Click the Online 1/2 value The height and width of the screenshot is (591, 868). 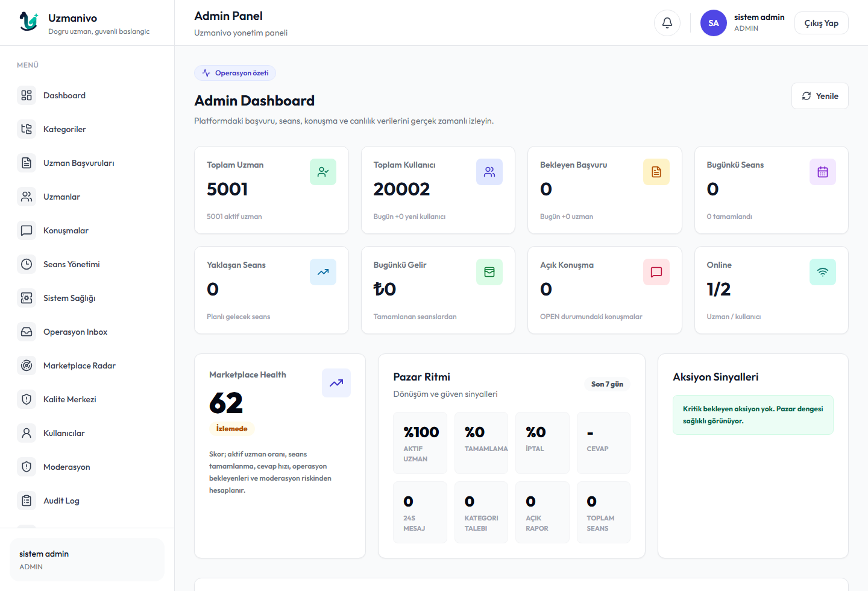click(x=719, y=289)
